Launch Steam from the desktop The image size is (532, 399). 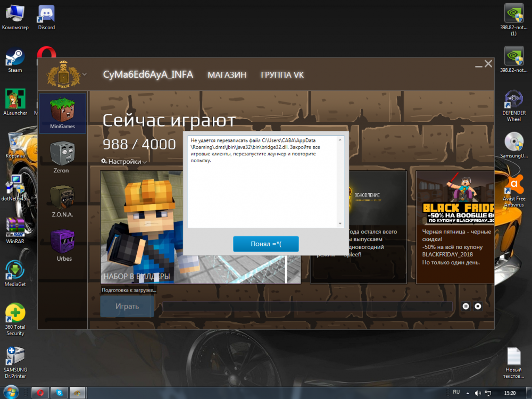(x=15, y=59)
